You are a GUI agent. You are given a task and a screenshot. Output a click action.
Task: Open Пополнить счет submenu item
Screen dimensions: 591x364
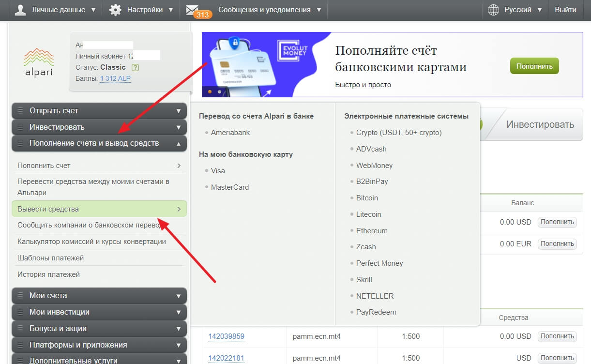(x=99, y=166)
